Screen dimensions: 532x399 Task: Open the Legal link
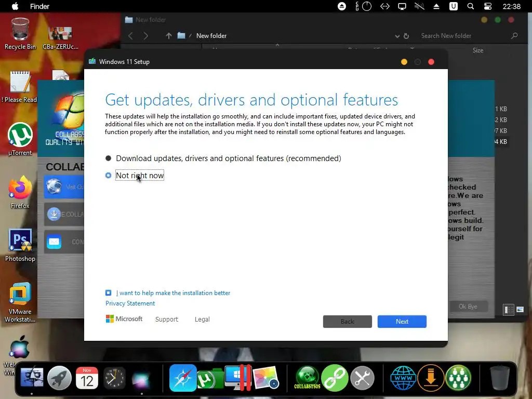pos(202,320)
